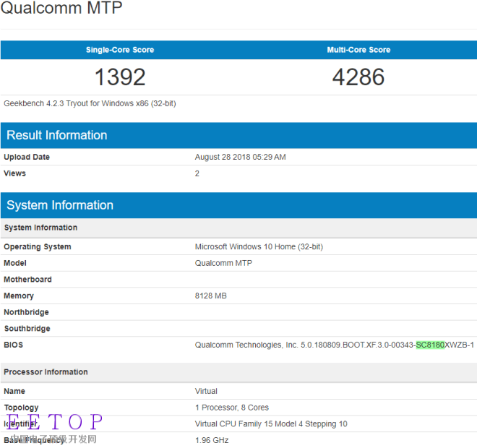Click the multi-core score value 4286
Screen dimensions: 477x448
click(x=358, y=77)
